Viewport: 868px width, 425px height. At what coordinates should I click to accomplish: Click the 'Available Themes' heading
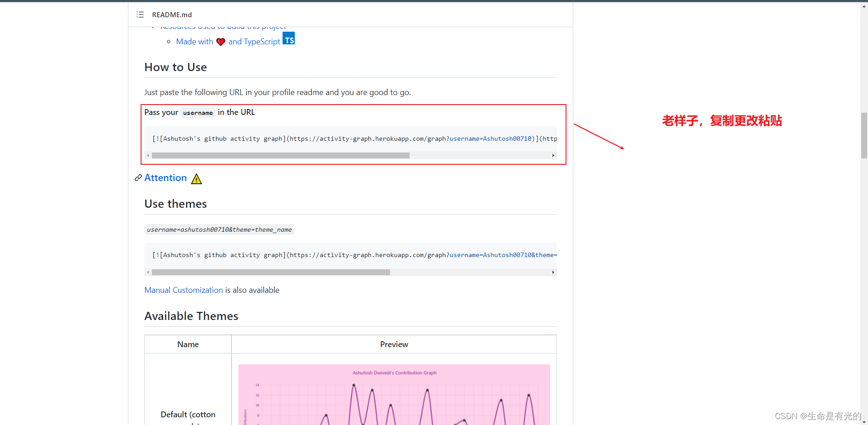click(191, 316)
